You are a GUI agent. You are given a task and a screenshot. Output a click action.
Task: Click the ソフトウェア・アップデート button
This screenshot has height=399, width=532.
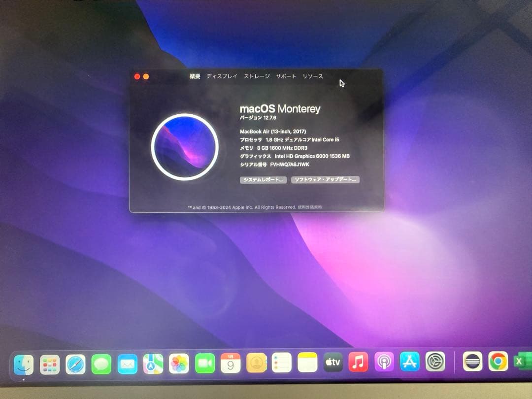pos(326,179)
